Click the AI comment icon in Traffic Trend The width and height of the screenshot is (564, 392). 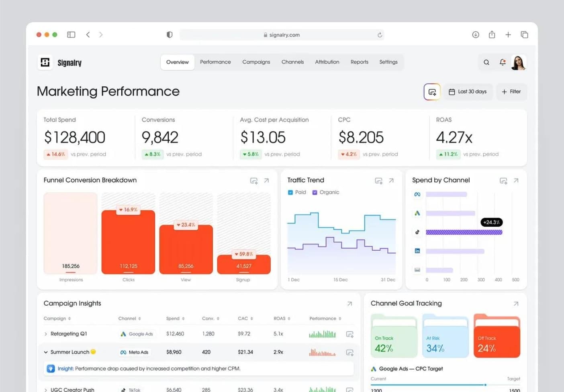tap(378, 181)
